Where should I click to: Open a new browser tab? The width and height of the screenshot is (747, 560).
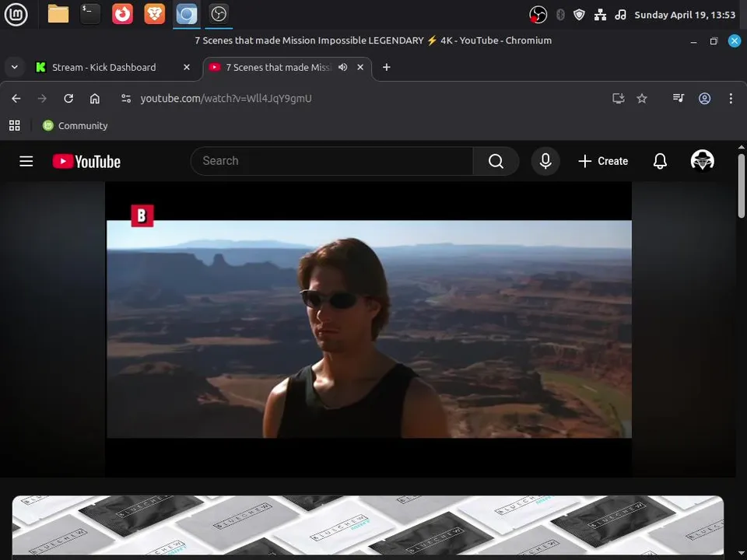click(387, 67)
